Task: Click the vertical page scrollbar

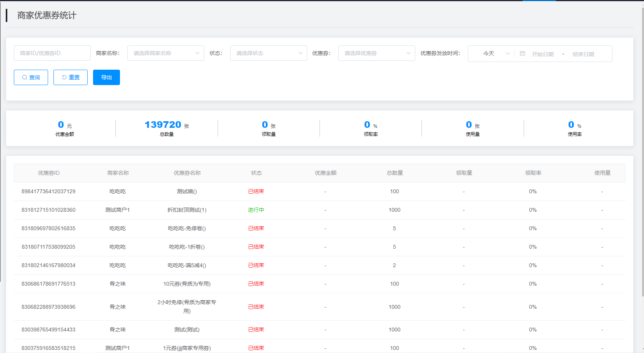Action: tap(642, 154)
